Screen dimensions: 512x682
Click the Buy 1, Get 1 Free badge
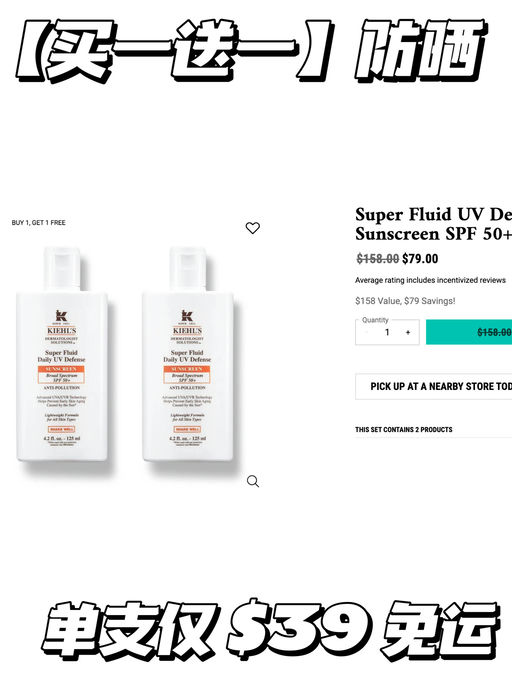39,223
